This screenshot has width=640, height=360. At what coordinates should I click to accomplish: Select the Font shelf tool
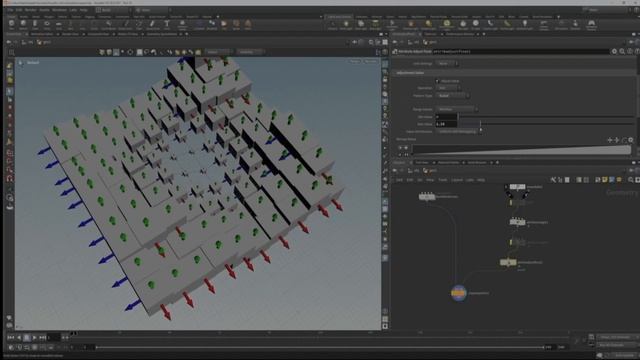(167, 24)
